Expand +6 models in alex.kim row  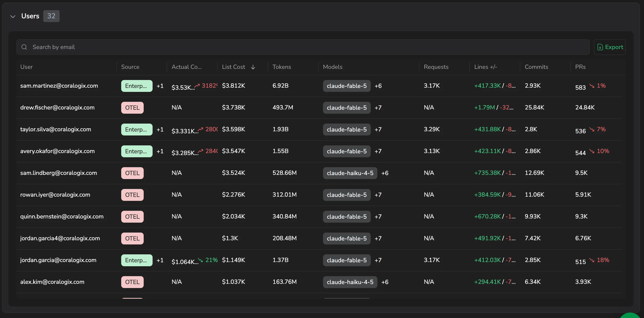(385, 282)
